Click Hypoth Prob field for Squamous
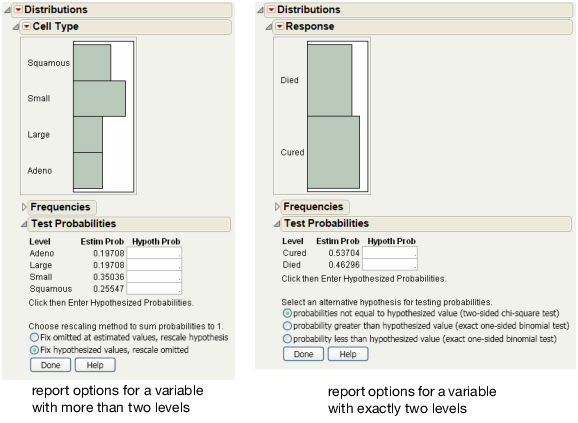 pyautogui.click(x=154, y=289)
